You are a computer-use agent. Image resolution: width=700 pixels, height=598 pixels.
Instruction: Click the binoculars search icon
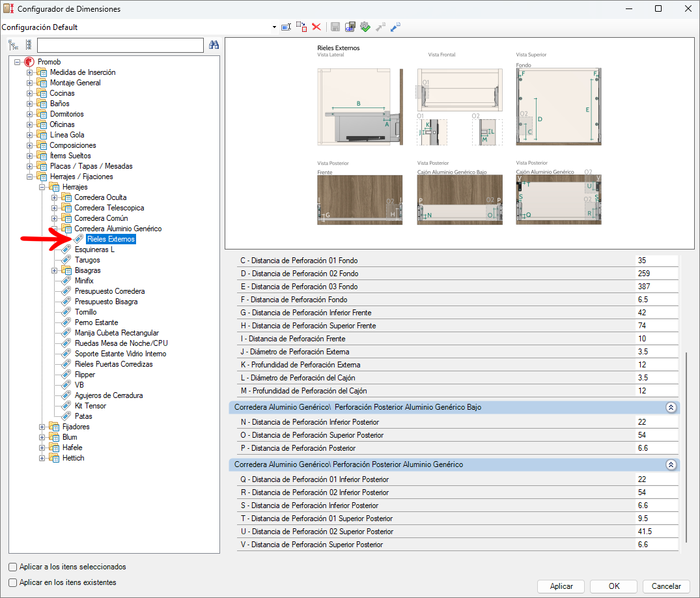214,45
